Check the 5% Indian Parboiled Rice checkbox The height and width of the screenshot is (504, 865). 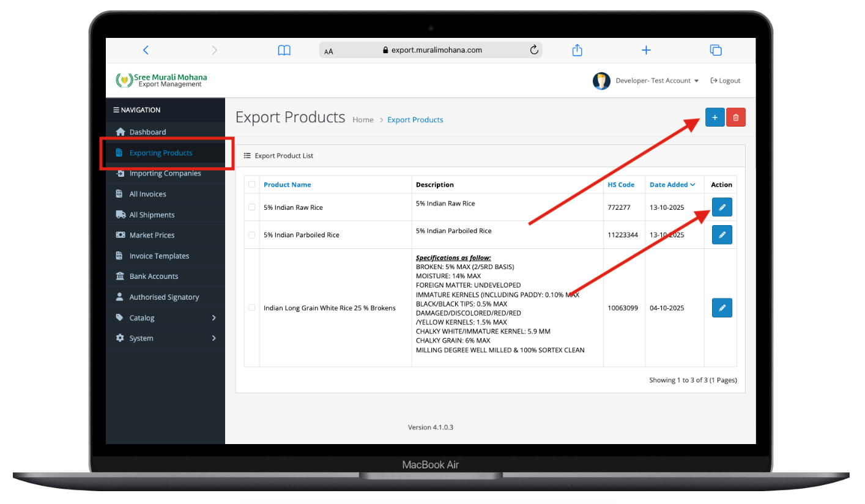pyautogui.click(x=251, y=234)
